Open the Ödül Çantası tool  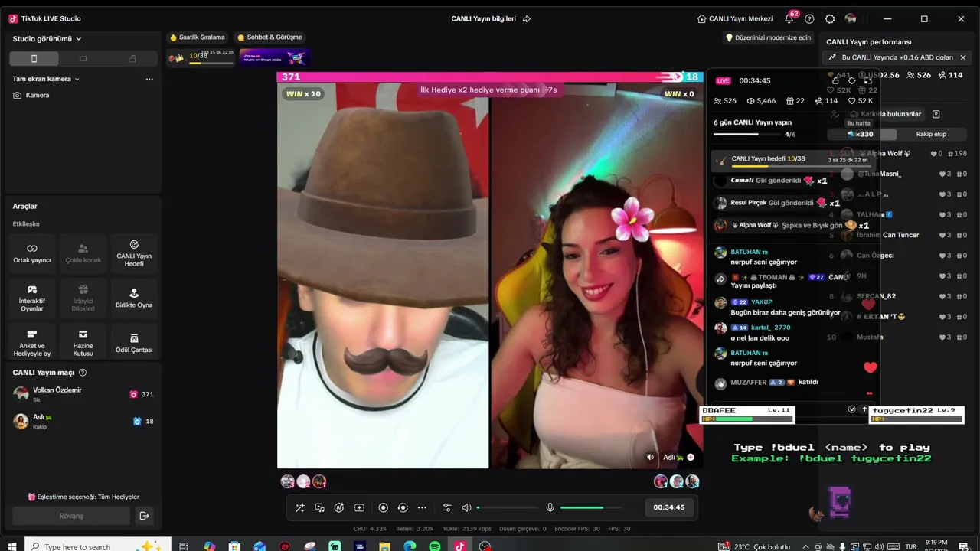[x=134, y=343]
